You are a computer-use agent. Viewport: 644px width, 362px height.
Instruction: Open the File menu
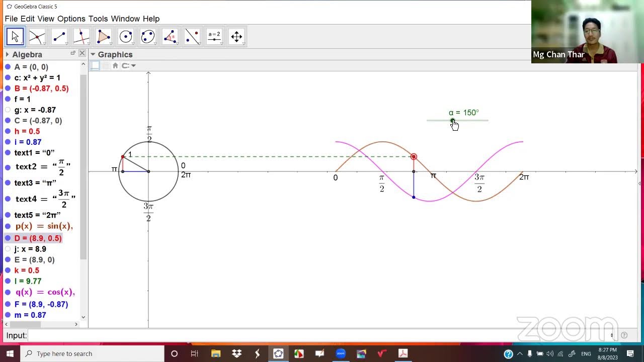tap(12, 19)
